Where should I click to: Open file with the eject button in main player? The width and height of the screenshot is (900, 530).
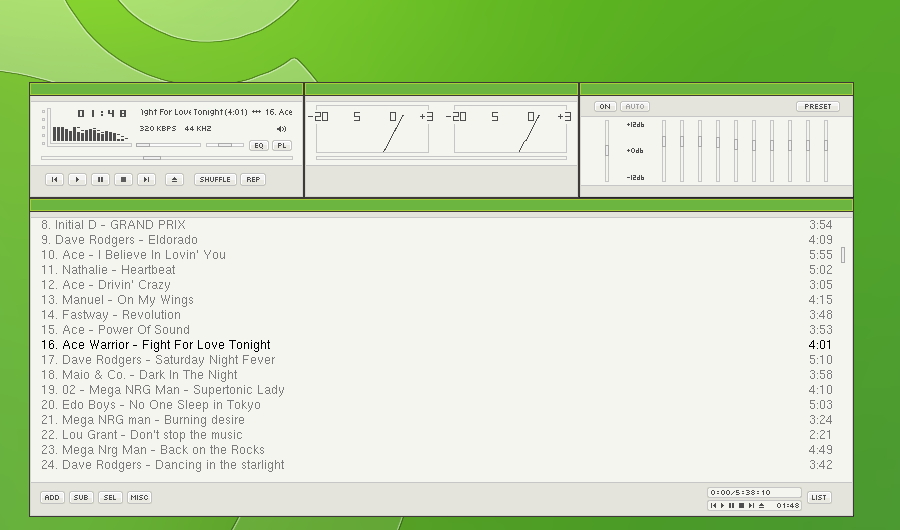174,180
